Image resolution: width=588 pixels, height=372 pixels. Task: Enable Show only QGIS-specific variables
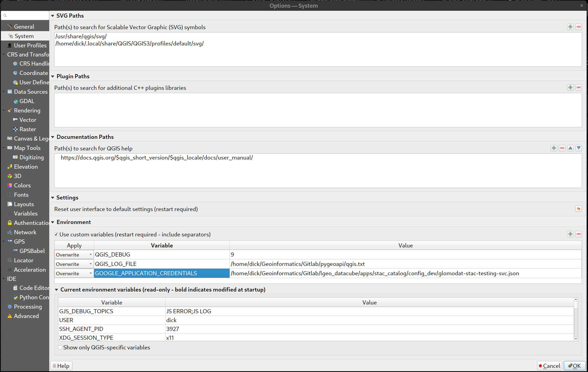coord(60,347)
